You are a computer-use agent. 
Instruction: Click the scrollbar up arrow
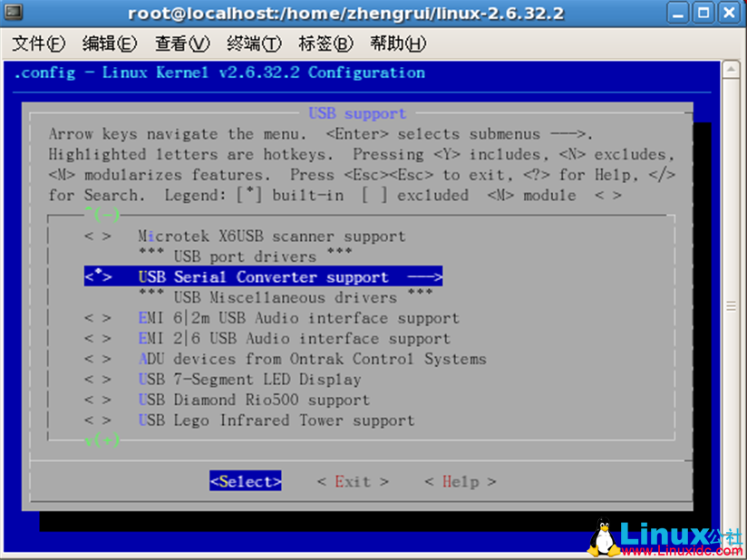[731, 70]
